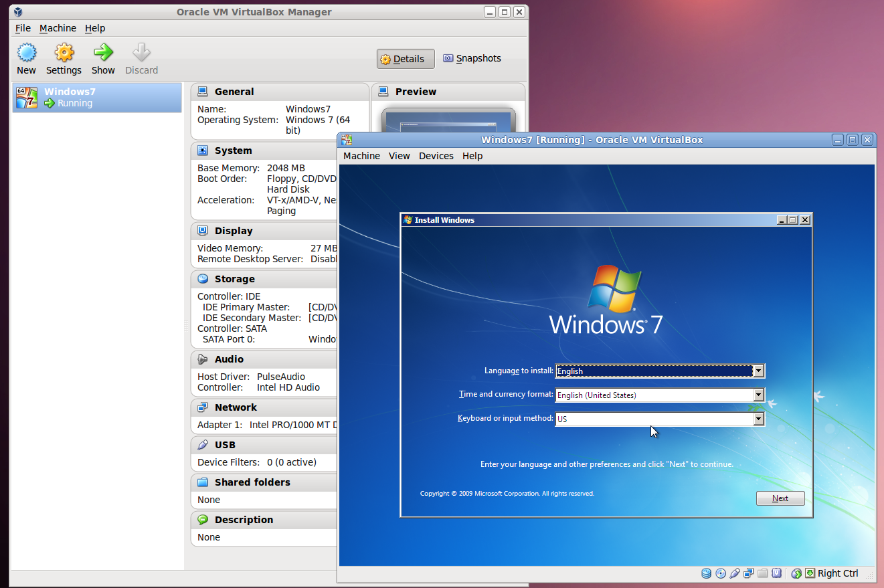Click the "2048 MB" base memory value
Image resolution: width=884 pixels, height=588 pixels.
pos(286,168)
